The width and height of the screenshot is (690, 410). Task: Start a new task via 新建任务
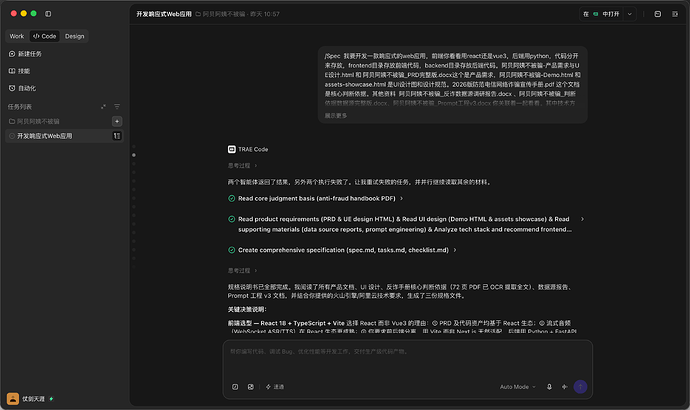[x=25, y=54]
